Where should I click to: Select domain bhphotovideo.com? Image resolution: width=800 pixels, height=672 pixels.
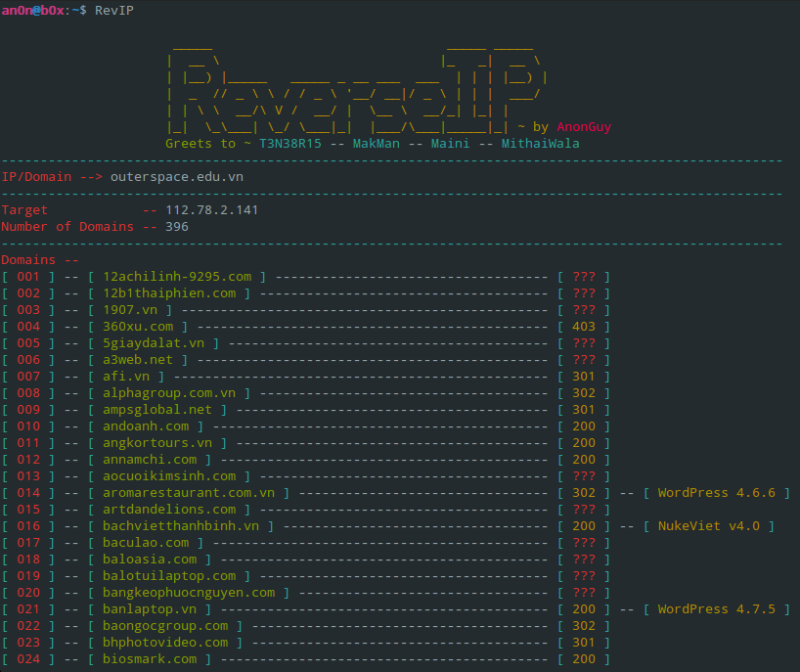tap(165, 643)
